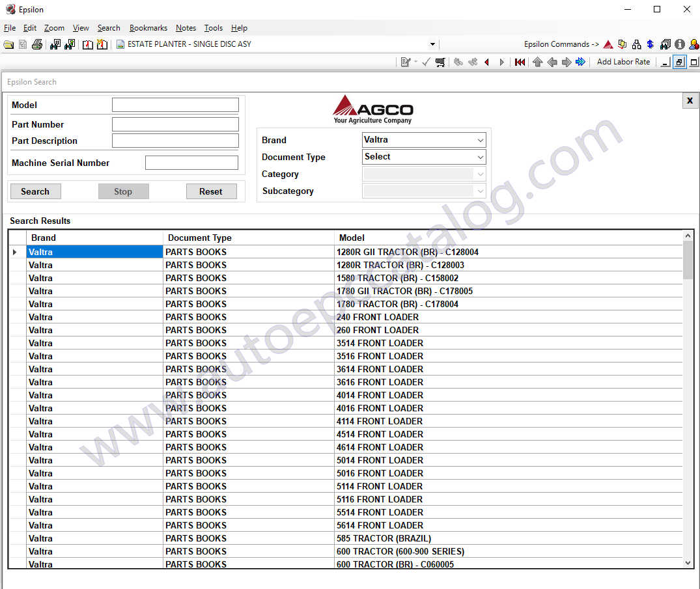Open the Bookmarks menu
This screenshot has height=589, width=700.
(148, 28)
